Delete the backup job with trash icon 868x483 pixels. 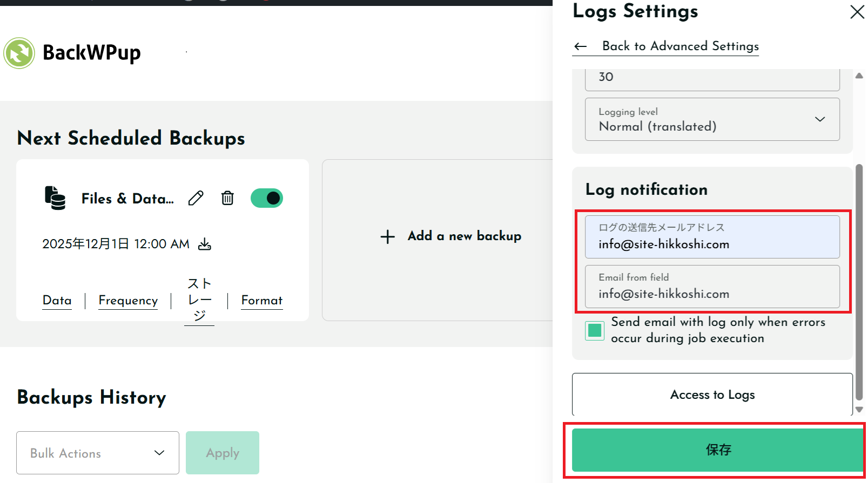point(227,199)
